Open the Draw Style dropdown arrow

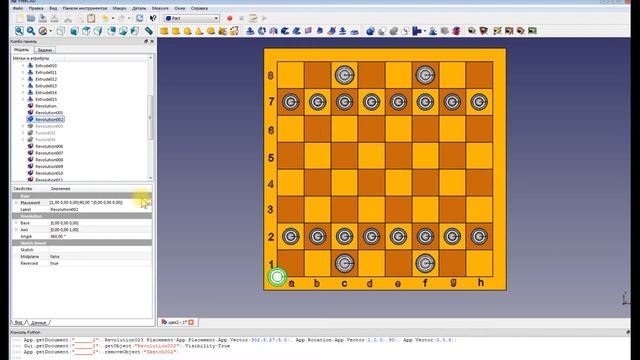point(50,31)
